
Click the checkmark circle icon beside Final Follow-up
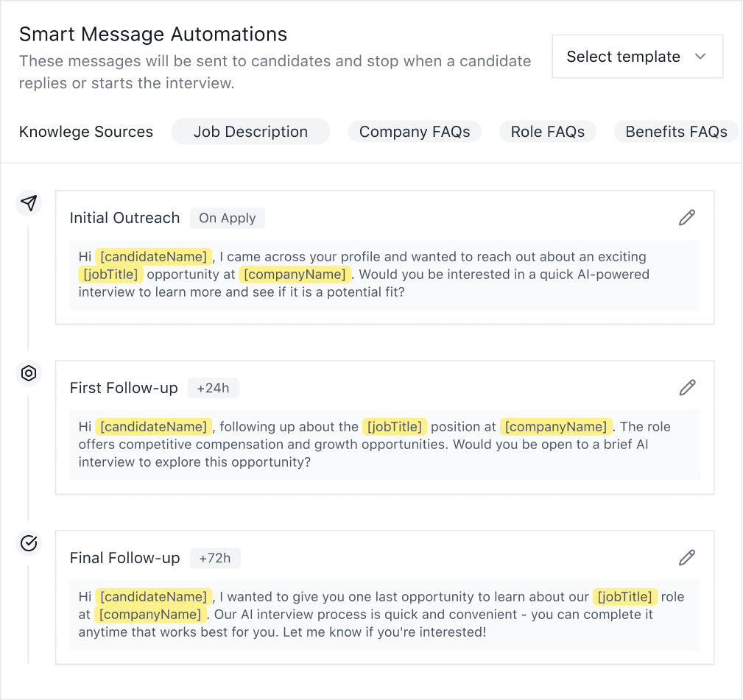(29, 543)
